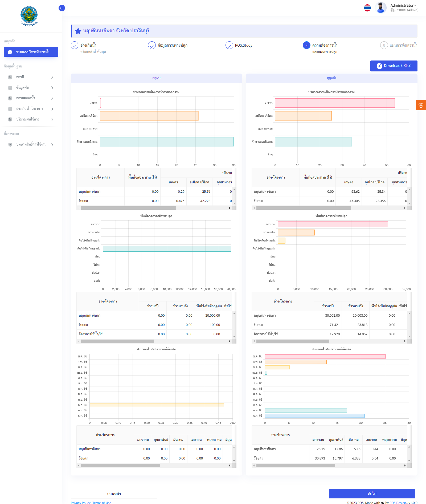Go to step 5 แผนการจัดสรรน้ำ circle
This screenshot has height=504, width=426.
[384, 46]
